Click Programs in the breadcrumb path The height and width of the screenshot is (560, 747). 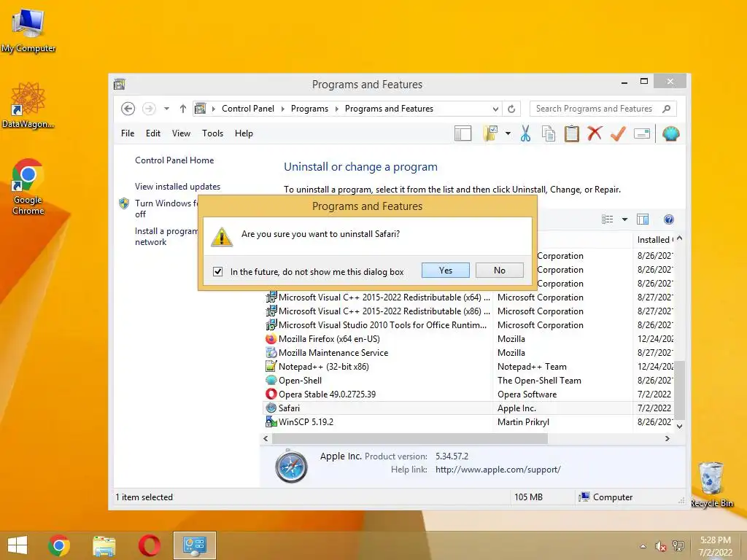309,109
